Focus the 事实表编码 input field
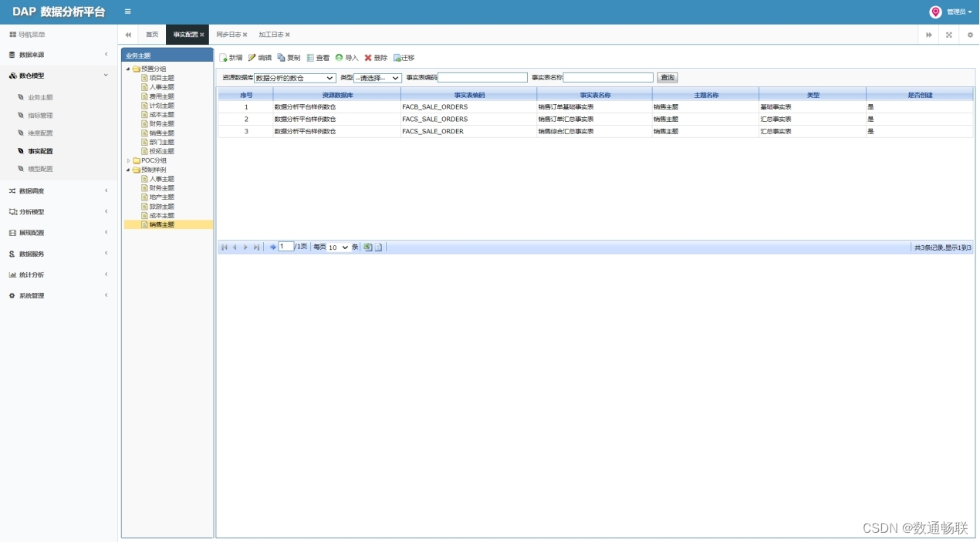This screenshot has height=542, width=980. pyautogui.click(x=482, y=78)
